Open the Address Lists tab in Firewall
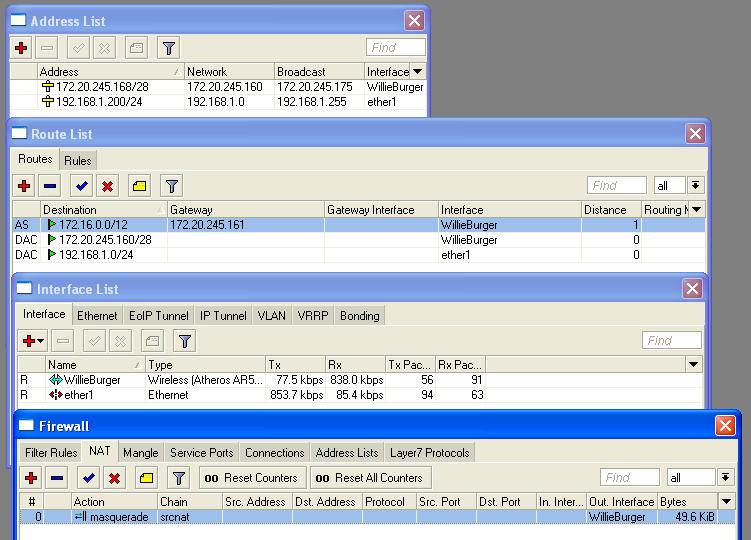 [347, 453]
